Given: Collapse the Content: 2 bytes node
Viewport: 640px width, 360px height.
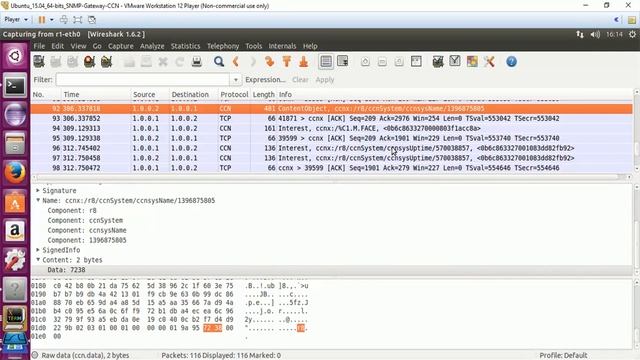Looking at the screenshot, I should point(38,260).
